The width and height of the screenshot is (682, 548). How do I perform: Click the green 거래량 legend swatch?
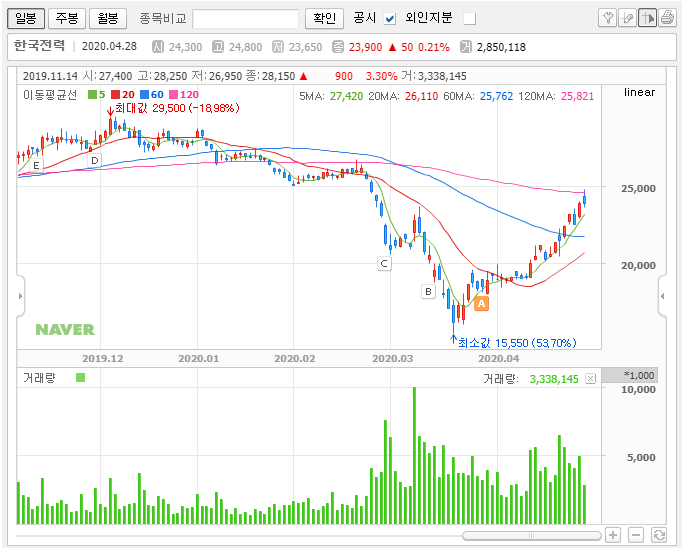(80, 378)
